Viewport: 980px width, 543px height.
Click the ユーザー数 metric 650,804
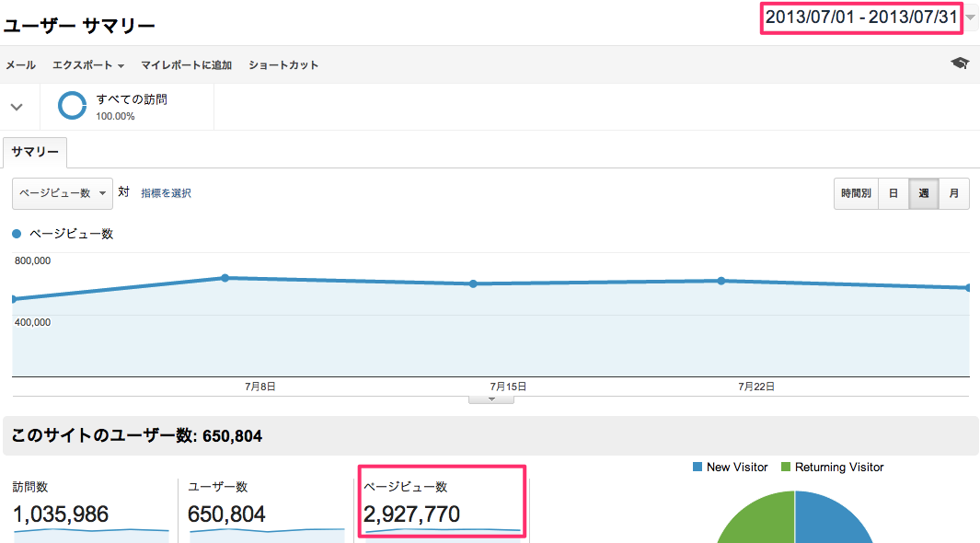226,514
